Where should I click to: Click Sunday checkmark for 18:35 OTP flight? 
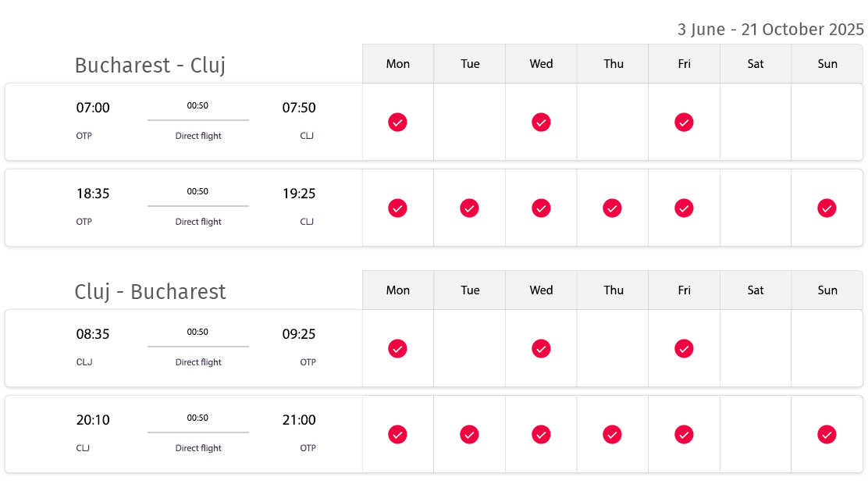pos(827,208)
